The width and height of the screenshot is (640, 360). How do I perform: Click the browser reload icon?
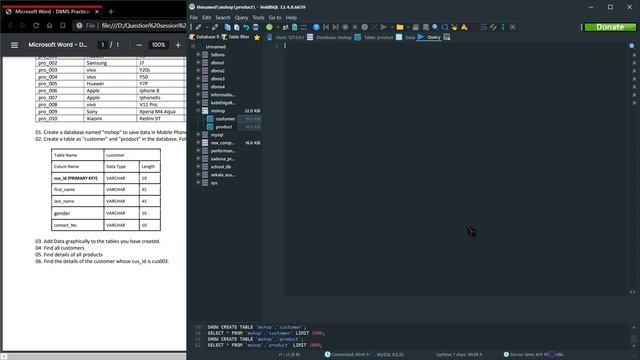36,25
